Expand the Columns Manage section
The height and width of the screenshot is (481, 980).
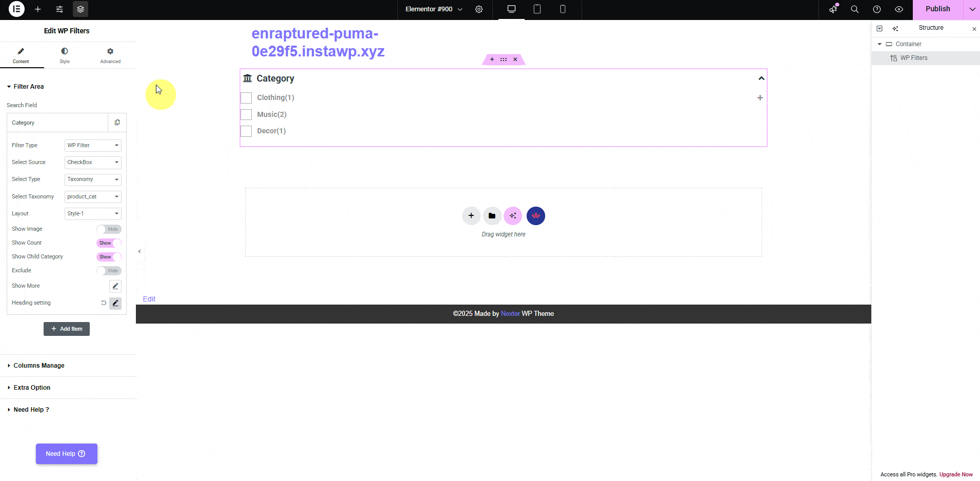(39, 366)
